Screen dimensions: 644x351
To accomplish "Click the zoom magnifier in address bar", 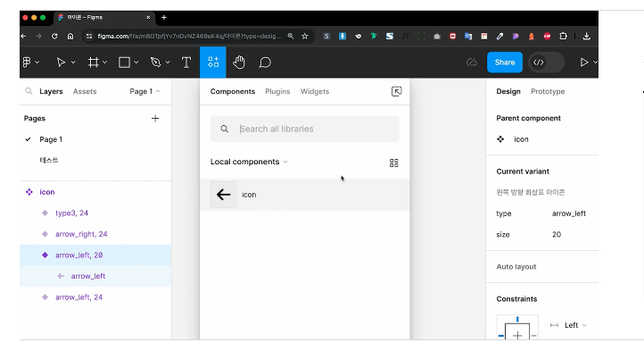I will tap(291, 37).
